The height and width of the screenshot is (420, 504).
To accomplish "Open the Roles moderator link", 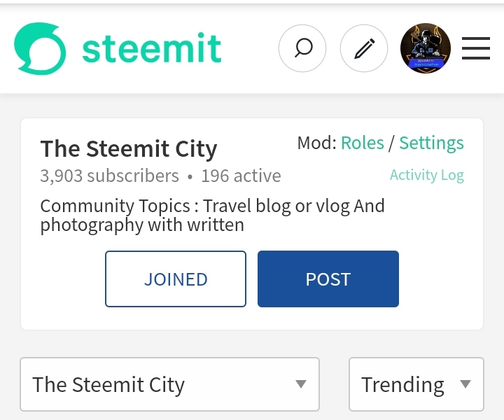I will click(362, 143).
